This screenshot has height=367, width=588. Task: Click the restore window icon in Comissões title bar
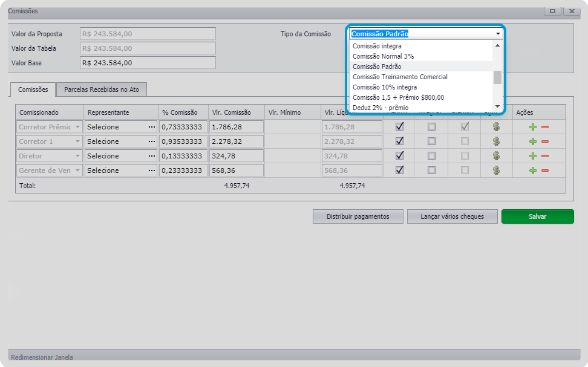click(x=552, y=11)
